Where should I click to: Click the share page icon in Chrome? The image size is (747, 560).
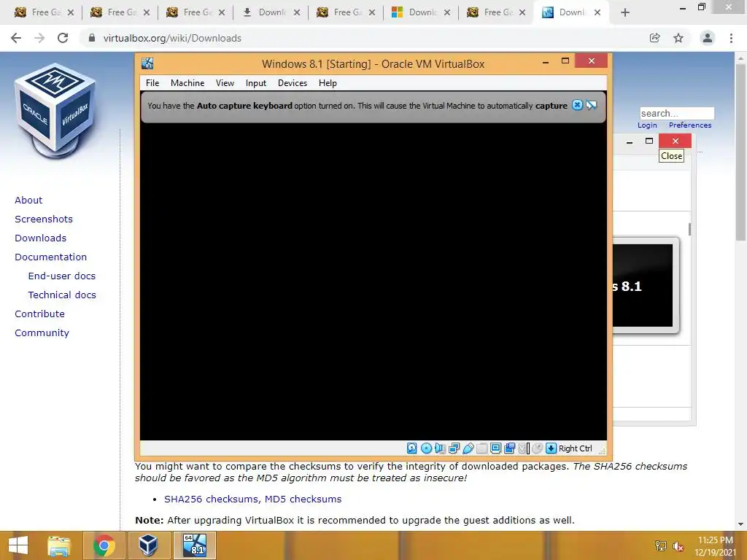(655, 38)
